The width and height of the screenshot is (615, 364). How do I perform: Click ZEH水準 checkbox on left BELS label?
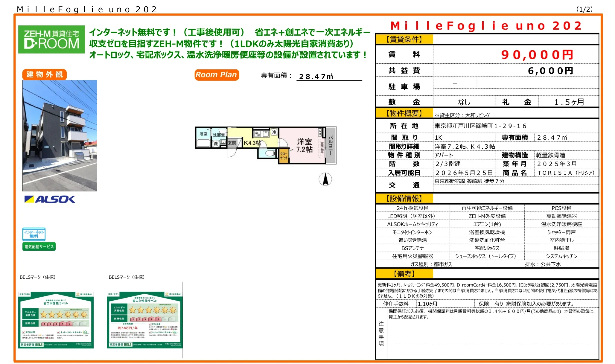(24, 332)
